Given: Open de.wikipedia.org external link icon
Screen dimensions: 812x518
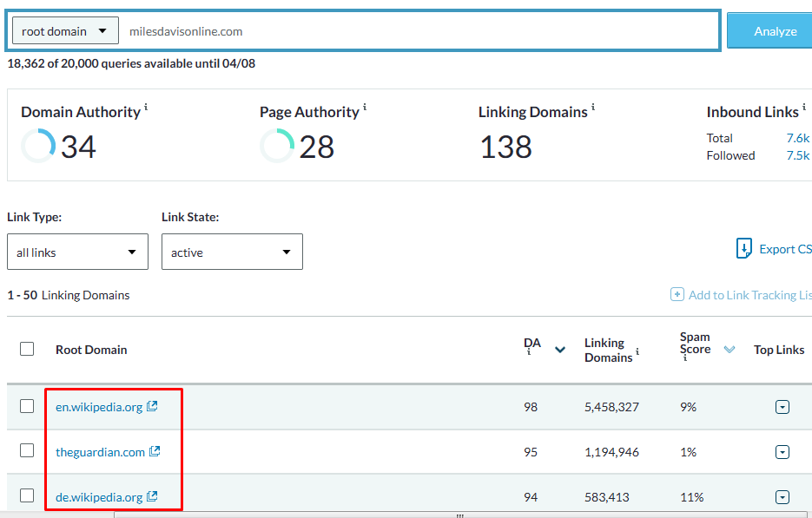Looking at the screenshot, I should point(152,496).
